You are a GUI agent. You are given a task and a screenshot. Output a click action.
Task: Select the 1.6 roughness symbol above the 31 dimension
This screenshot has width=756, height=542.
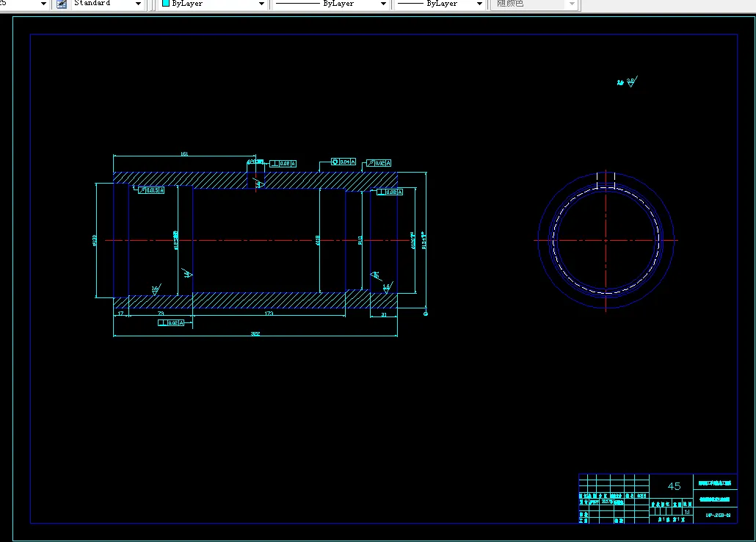pyautogui.click(x=387, y=287)
